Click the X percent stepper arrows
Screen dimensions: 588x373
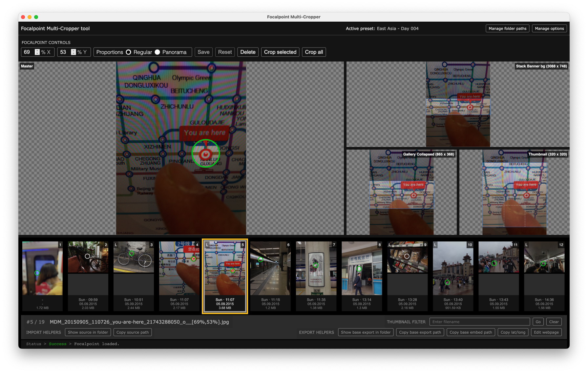click(37, 52)
